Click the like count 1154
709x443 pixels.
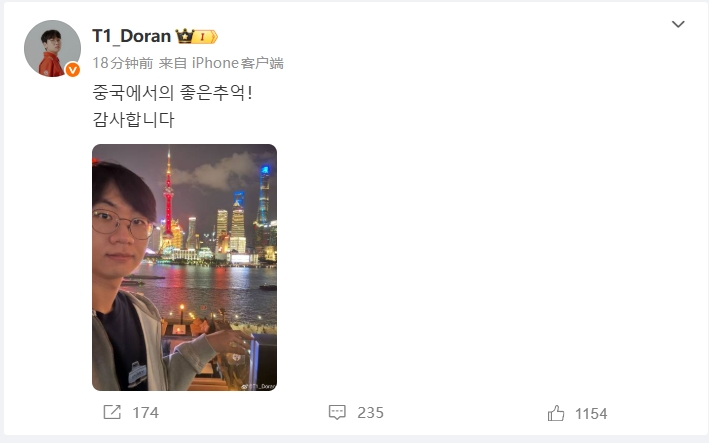point(591,414)
